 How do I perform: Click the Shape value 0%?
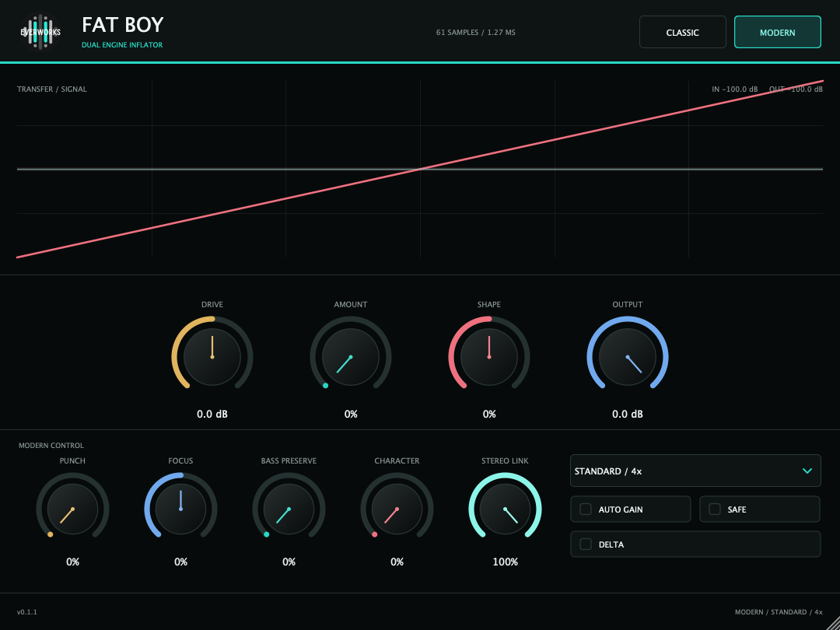point(489,414)
